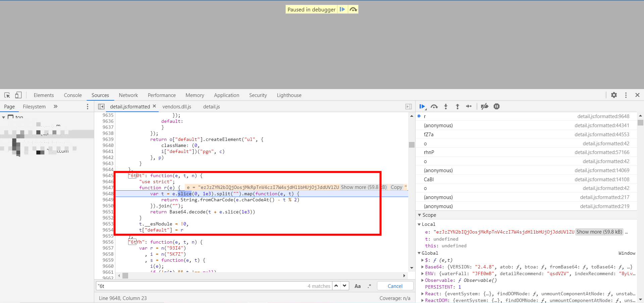Open the Performance tab
Viewport: 644px width, 303px height.
point(162,95)
